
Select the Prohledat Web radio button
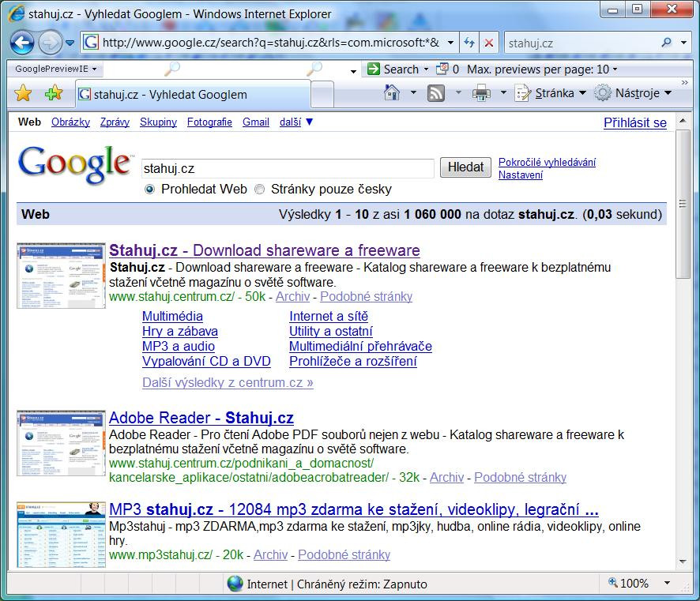tap(149, 190)
